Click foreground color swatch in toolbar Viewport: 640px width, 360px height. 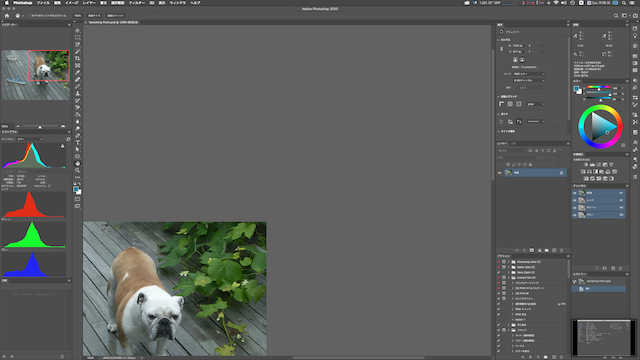click(76, 190)
